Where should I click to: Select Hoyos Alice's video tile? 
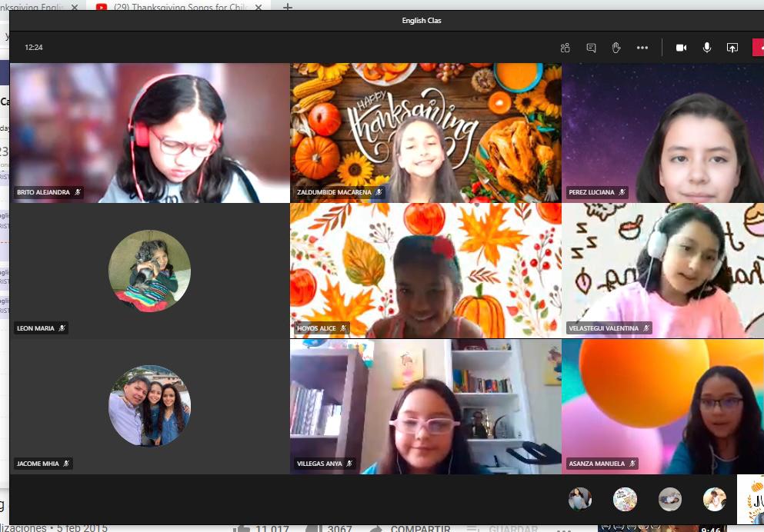(425, 271)
